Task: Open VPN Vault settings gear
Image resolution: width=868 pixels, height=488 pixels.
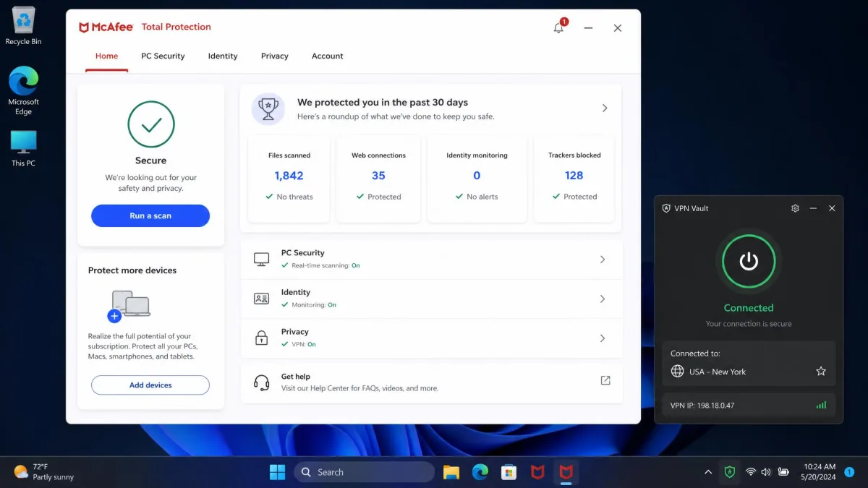Action: click(795, 208)
